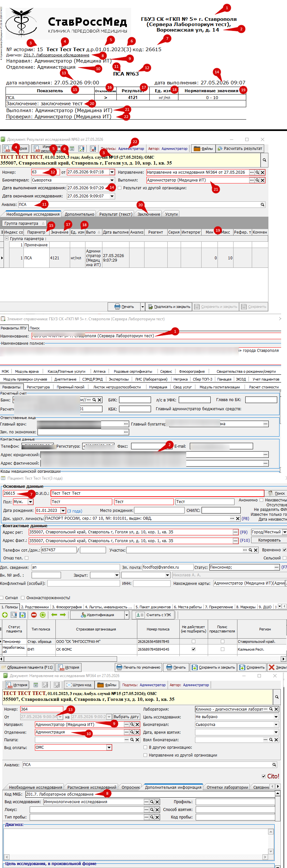This screenshot has width=287, height=868.
Task: Click Считать с УЭК button
Action: (154, 615)
